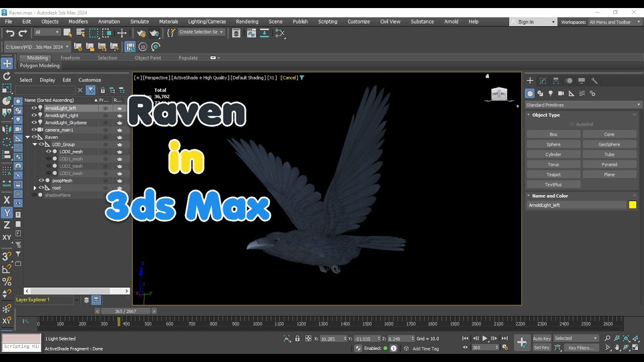644x362 pixels.
Task: Toggle the 3D Snaps icon
Action: pos(7,256)
